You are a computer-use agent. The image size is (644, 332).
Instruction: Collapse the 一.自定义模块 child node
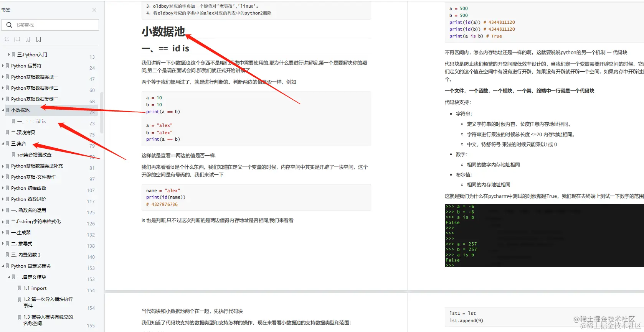point(9,277)
